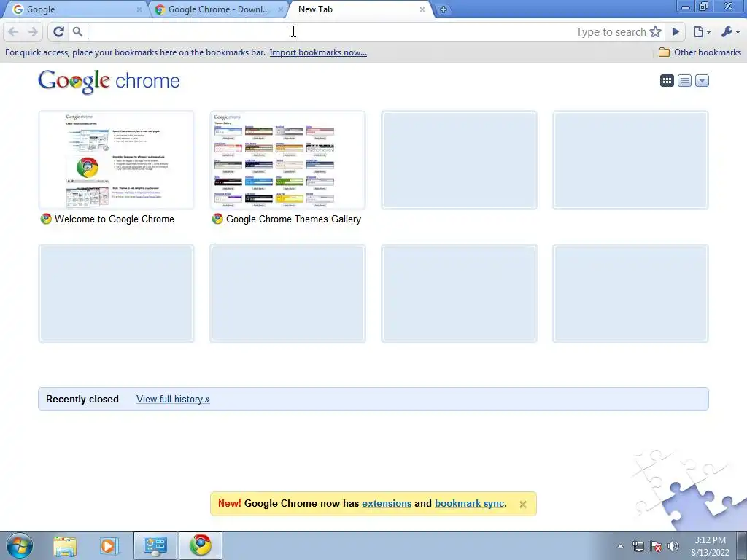The width and height of the screenshot is (747, 560).
Task: Click the Chrome icon in the taskbar
Action: pos(201,545)
